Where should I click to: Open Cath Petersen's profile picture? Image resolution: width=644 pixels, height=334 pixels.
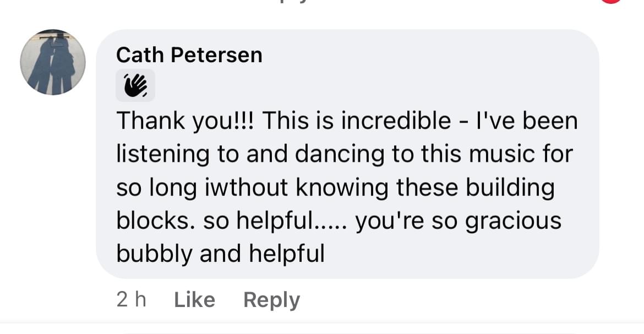53,62
